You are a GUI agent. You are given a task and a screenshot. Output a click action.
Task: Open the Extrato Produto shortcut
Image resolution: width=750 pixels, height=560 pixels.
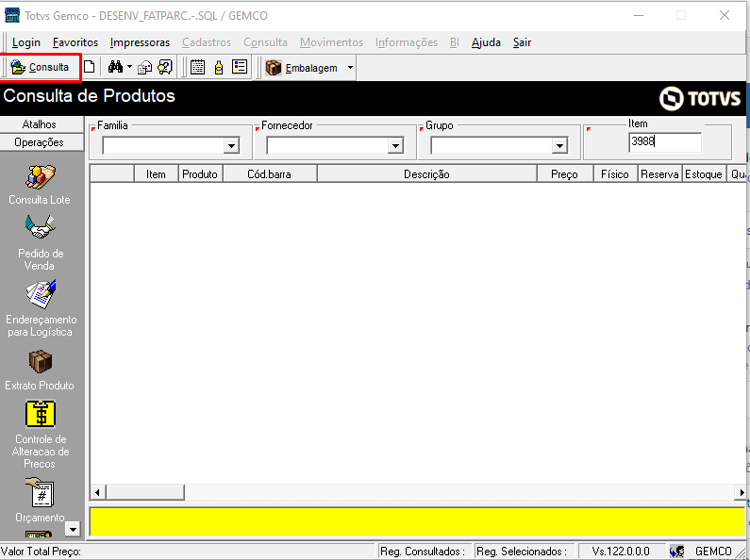[40, 371]
